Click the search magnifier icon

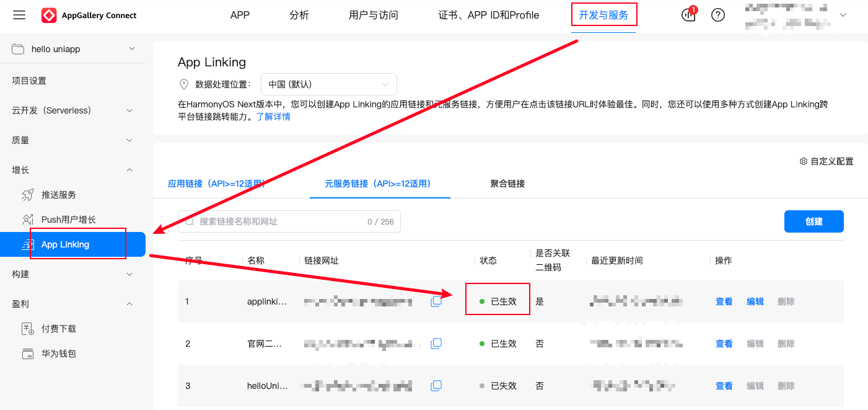click(190, 221)
